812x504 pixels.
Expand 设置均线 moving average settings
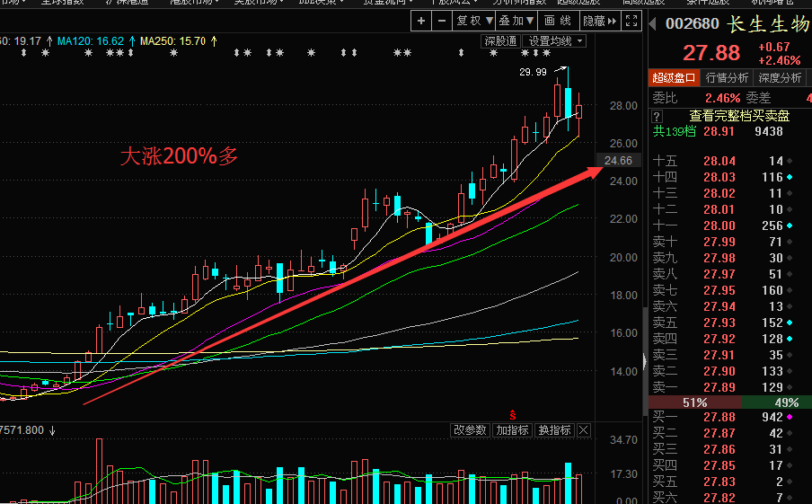554,41
